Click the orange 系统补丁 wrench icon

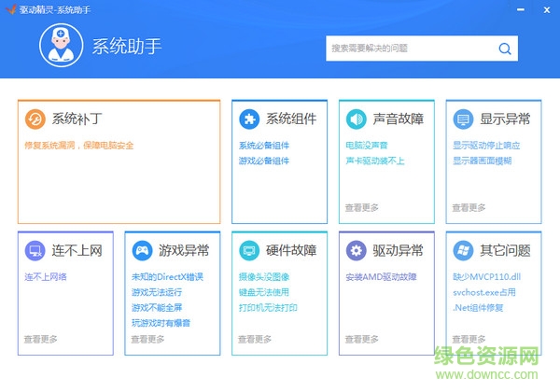(35, 119)
